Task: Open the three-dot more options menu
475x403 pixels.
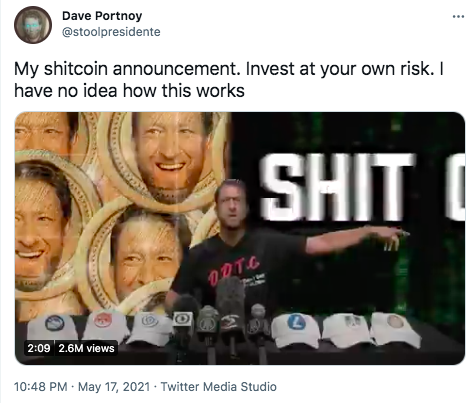Action: [x=458, y=16]
